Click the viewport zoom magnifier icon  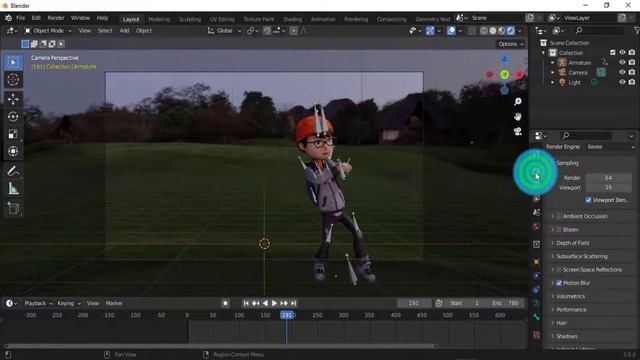tap(518, 102)
